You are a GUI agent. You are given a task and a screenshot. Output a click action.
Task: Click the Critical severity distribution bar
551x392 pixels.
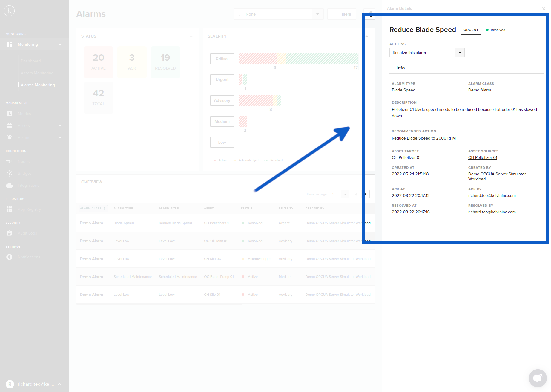click(x=298, y=59)
